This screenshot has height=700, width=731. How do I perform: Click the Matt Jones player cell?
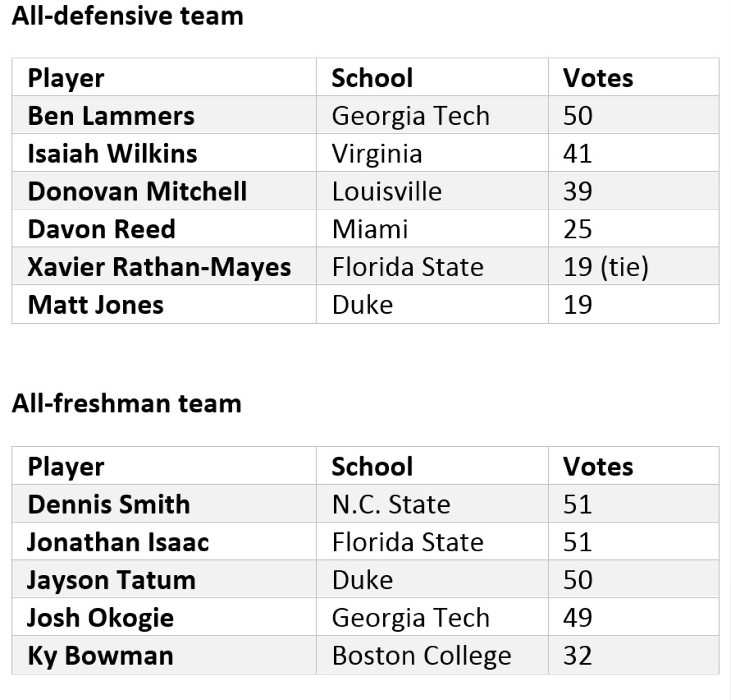tap(96, 305)
